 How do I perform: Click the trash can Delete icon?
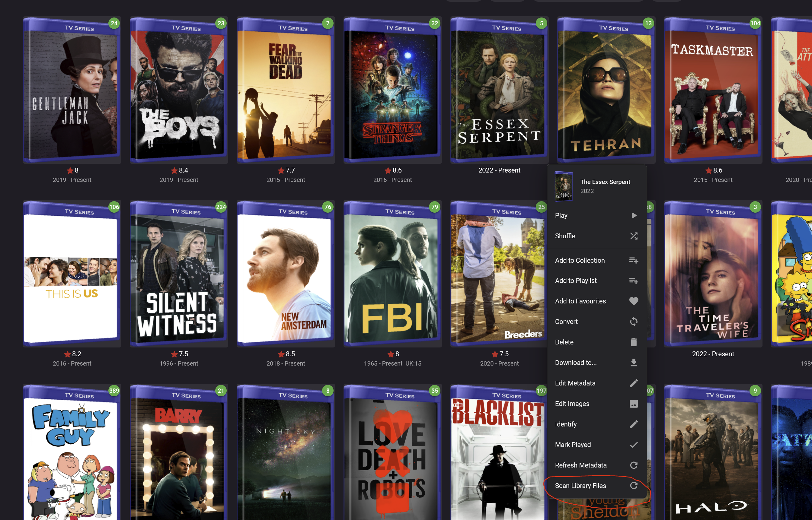click(634, 342)
